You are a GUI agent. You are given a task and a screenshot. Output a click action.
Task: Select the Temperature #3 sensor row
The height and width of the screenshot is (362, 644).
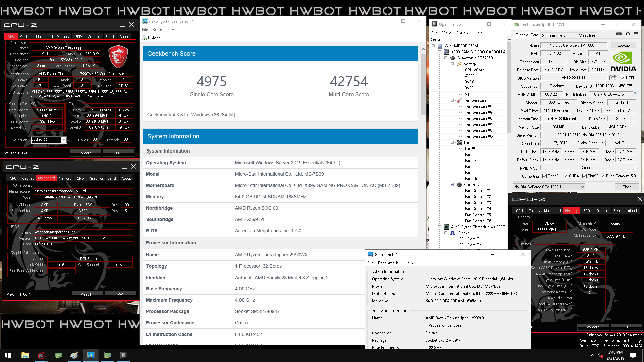[x=478, y=118]
